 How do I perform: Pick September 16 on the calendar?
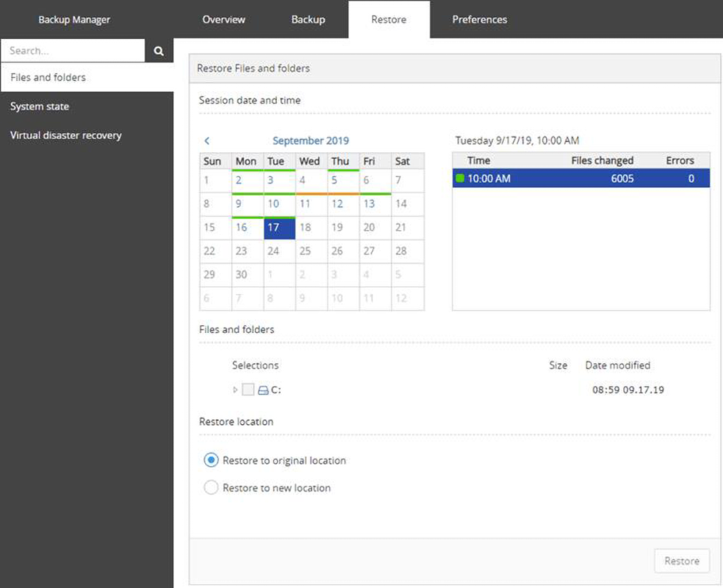242,228
